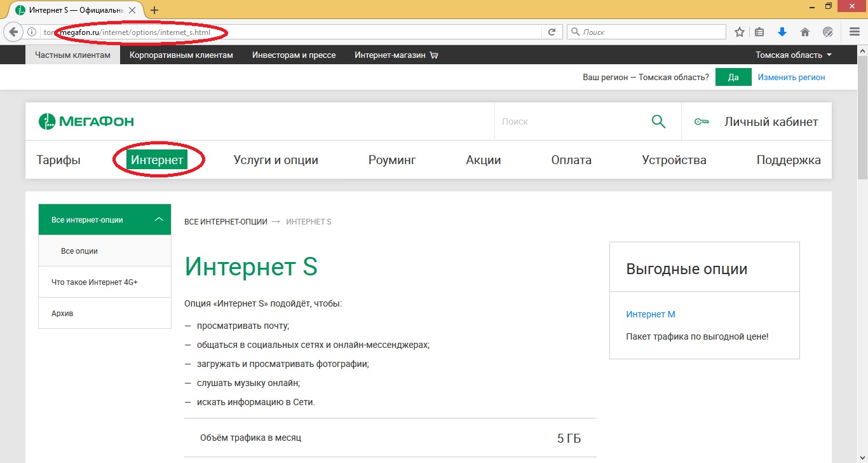Click the browser back navigation arrow
The height and width of the screenshot is (463, 868).
coord(13,31)
